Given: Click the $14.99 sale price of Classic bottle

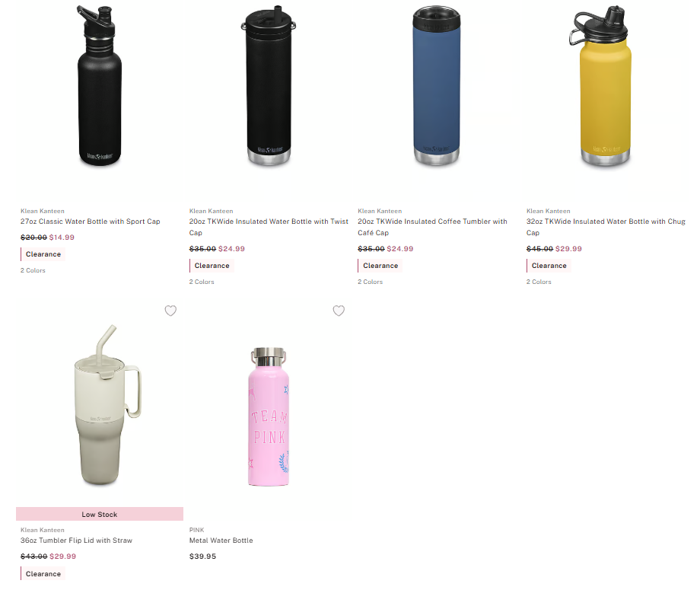Looking at the screenshot, I should (62, 238).
